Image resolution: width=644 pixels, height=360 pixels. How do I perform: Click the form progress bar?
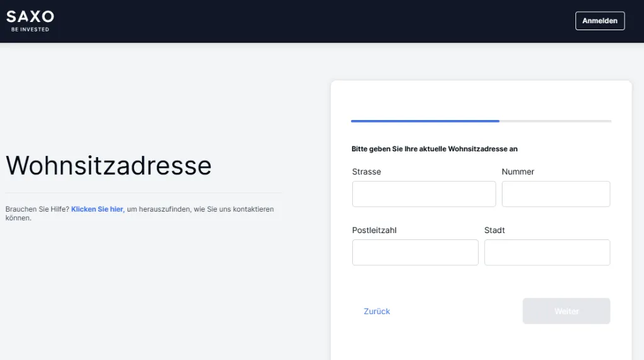481,121
